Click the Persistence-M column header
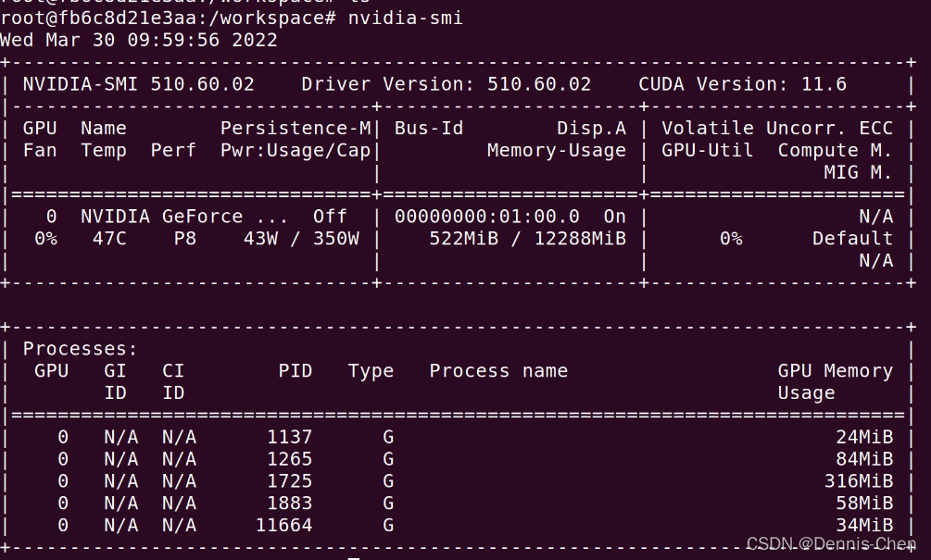The height and width of the screenshot is (560, 931). (296, 128)
